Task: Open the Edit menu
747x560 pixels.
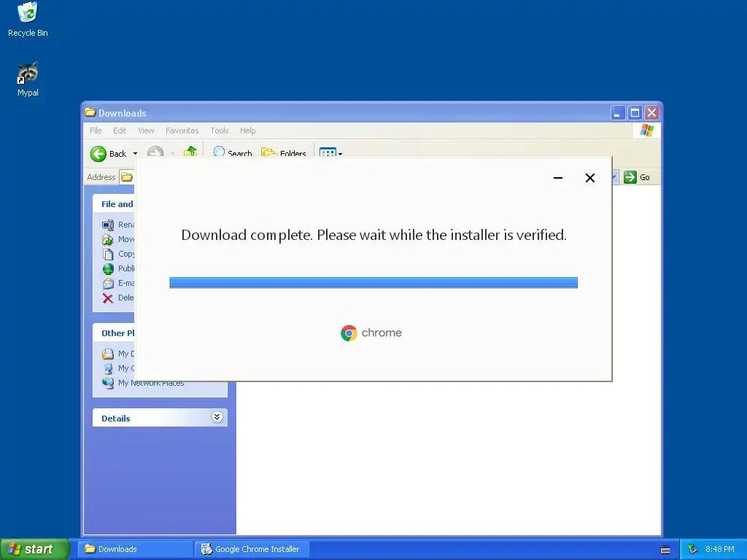Action: [x=120, y=131]
